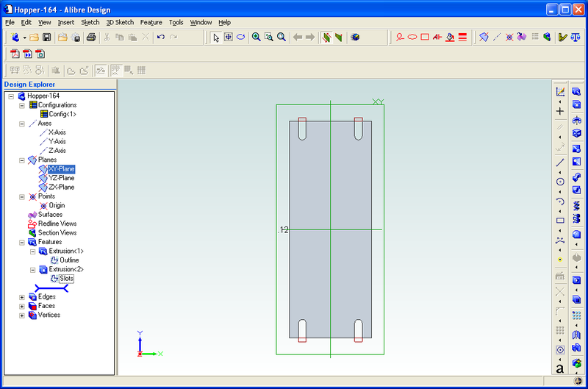Viewport: 588px width, 389px height.
Task: Open the dropdown arrow beside New icon
Action: point(24,38)
